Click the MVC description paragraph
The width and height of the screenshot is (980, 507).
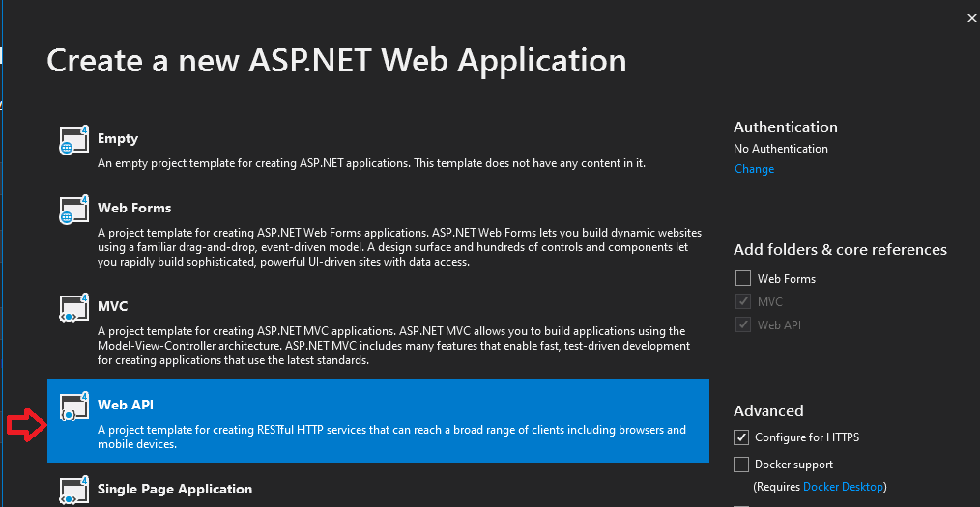[393, 346]
